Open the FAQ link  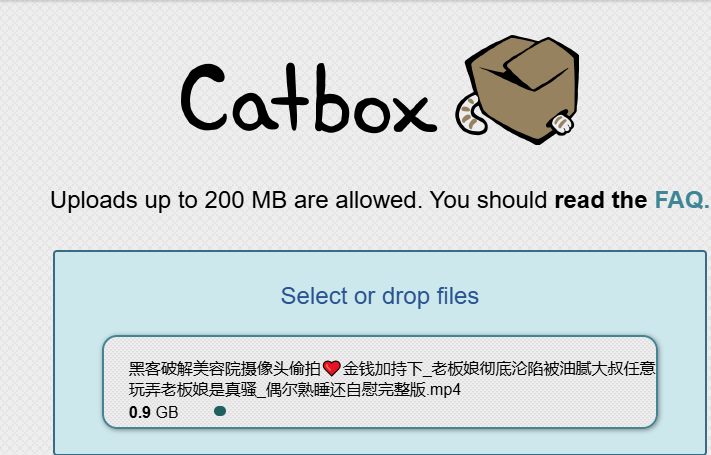(682, 200)
